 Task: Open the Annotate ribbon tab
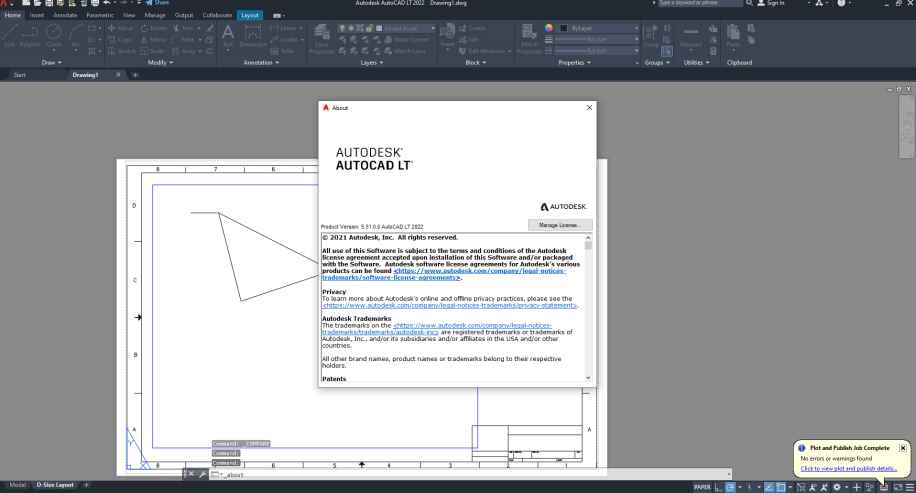pyautogui.click(x=64, y=16)
